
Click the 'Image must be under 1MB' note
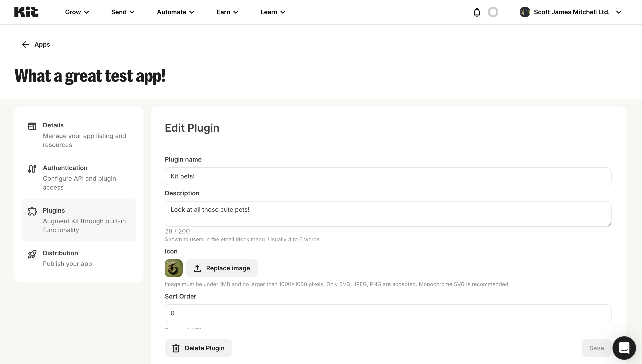click(x=337, y=284)
